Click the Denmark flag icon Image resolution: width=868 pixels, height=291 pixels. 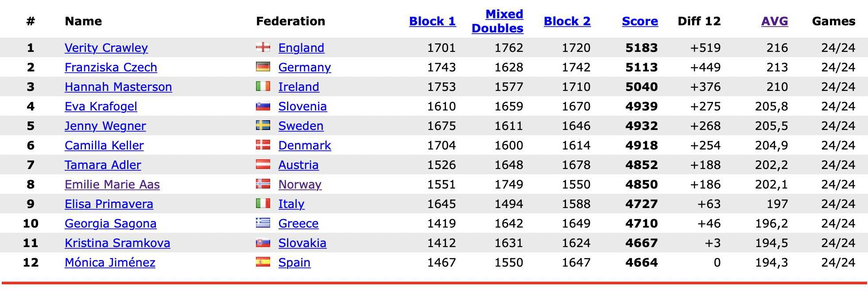coord(263,145)
